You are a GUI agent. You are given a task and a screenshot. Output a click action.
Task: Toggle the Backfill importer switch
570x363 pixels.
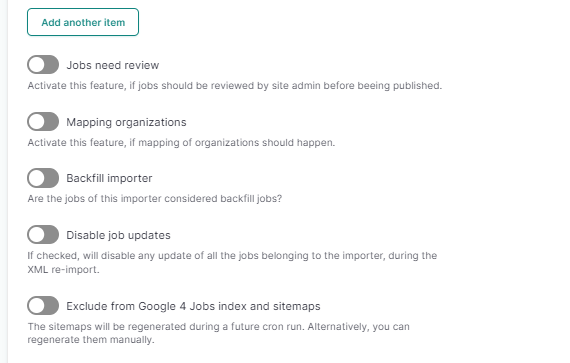[43, 178]
